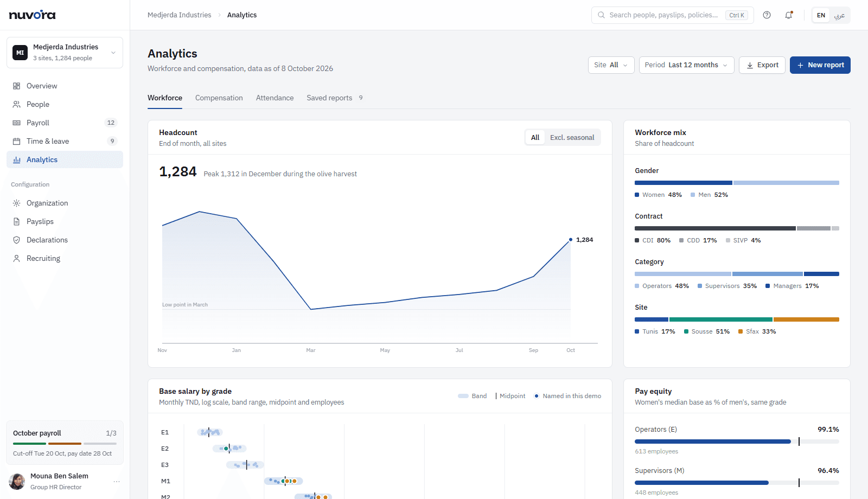Click the Time & leave calendar icon
Image resolution: width=868 pixels, height=499 pixels.
[17, 141]
